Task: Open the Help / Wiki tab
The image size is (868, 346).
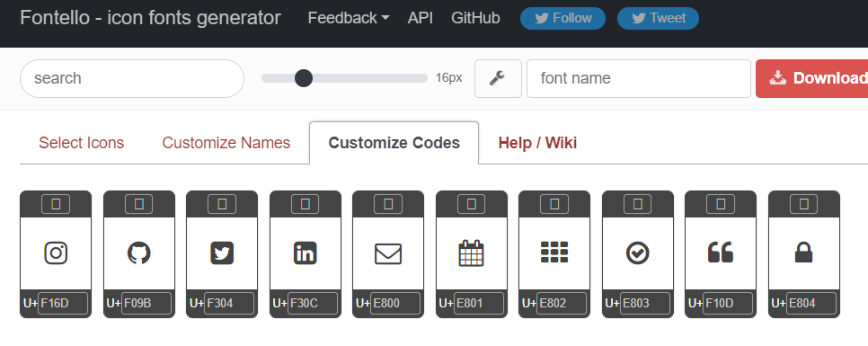Action: pyautogui.click(x=537, y=143)
